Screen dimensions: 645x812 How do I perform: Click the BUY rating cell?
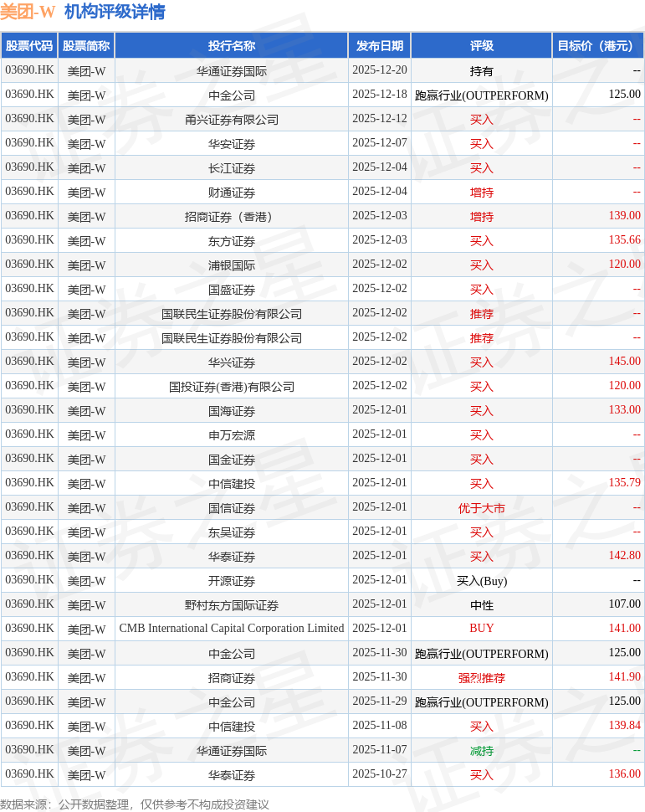click(x=481, y=628)
